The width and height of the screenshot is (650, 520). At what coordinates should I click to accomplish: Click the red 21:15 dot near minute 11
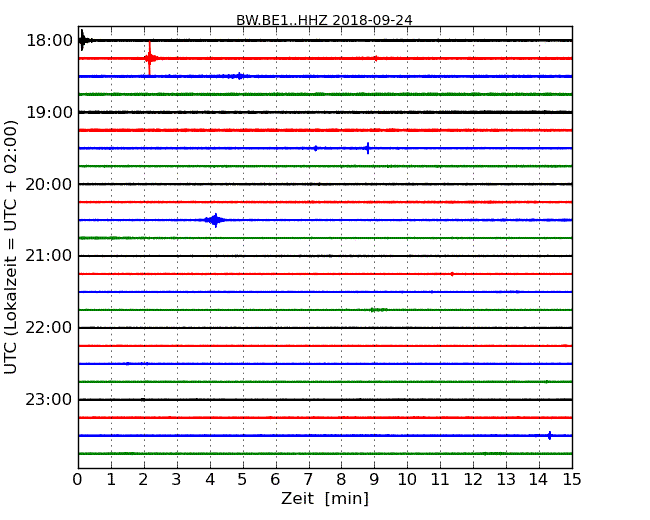[452, 274]
